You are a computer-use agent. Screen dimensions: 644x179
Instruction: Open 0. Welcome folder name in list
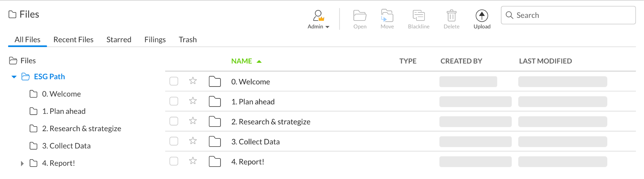coord(250,82)
